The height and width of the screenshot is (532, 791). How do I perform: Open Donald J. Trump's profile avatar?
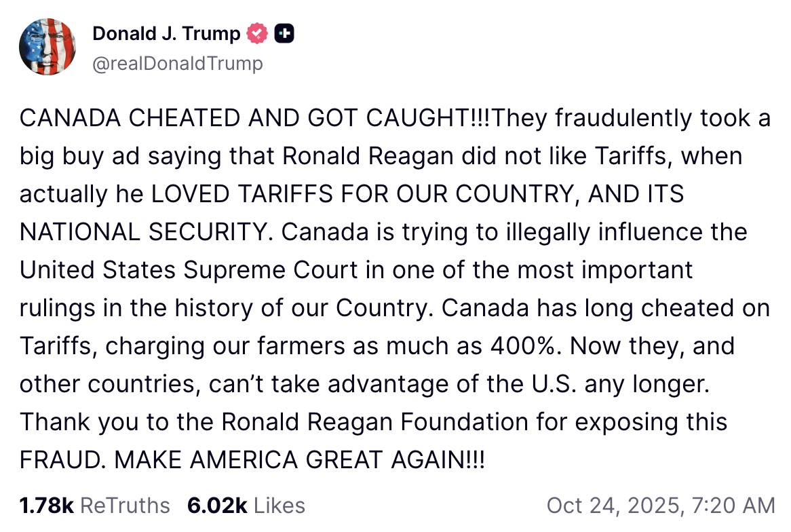coord(47,47)
